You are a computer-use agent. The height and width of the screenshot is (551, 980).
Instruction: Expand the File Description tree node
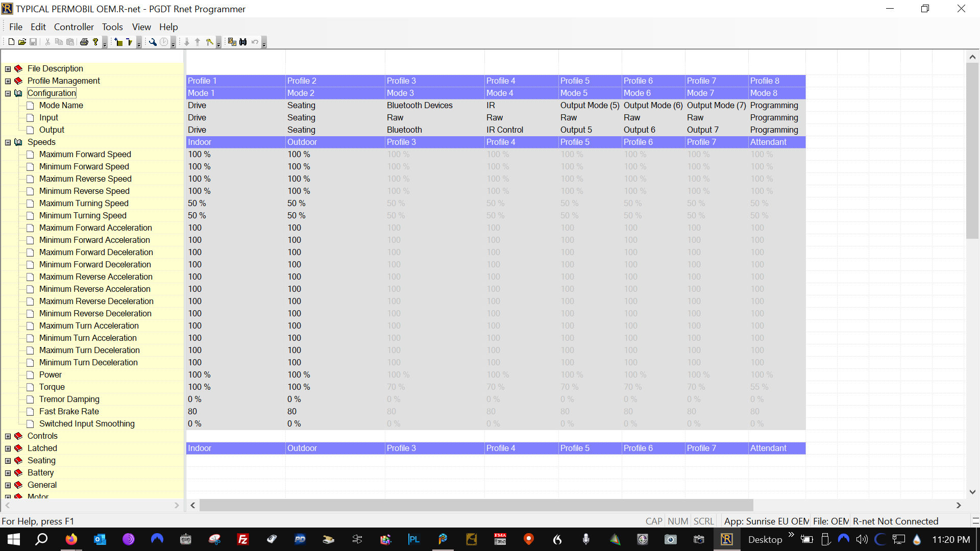coord(8,69)
